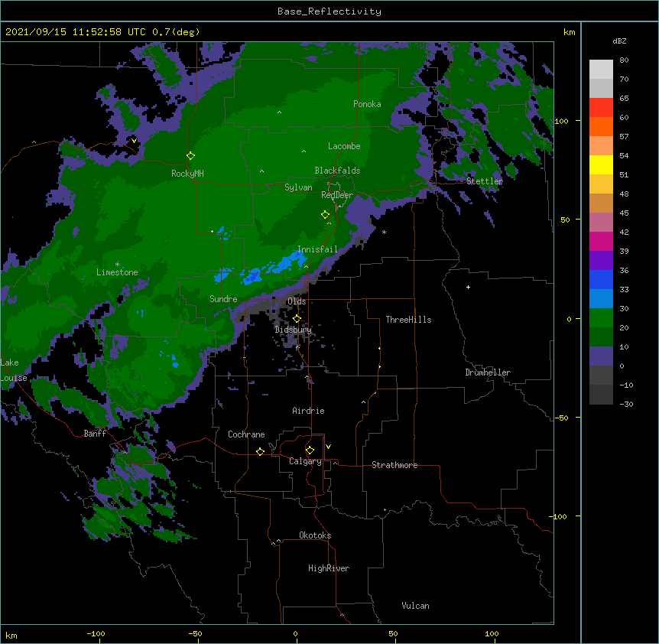The width and height of the screenshot is (659, 644).
Task: Click the asterisk marker above Limestone label
Action: click(117, 265)
